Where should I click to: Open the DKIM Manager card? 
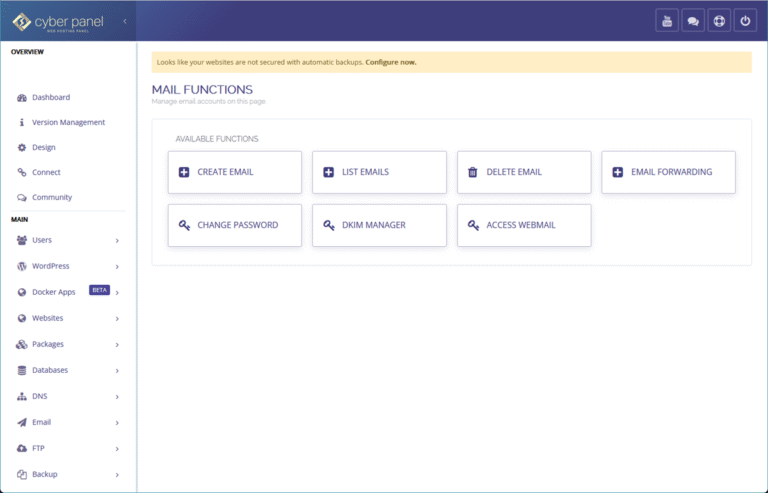coord(379,225)
